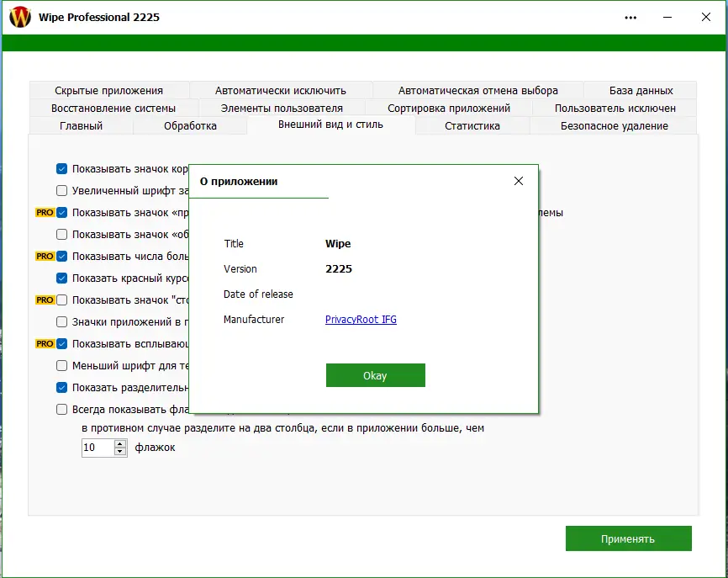This screenshot has width=728, height=578.
Task: Increase флажок count with up arrow
Action: click(x=120, y=443)
